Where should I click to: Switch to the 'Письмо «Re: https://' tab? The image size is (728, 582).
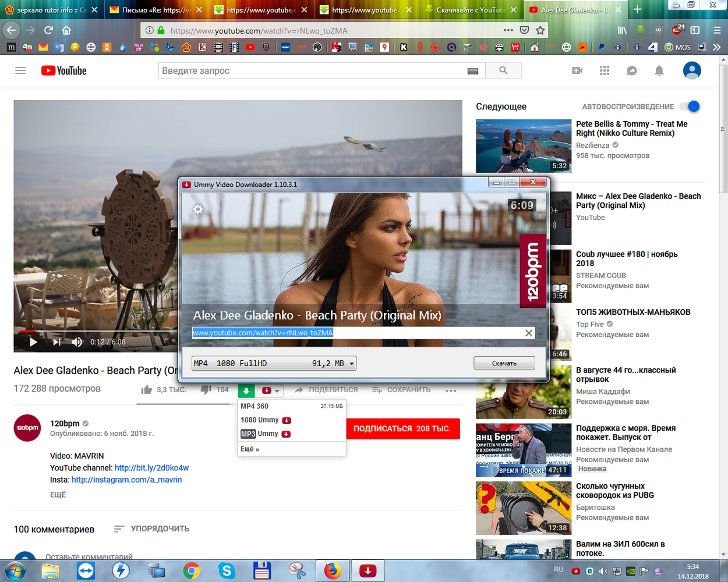156,10
